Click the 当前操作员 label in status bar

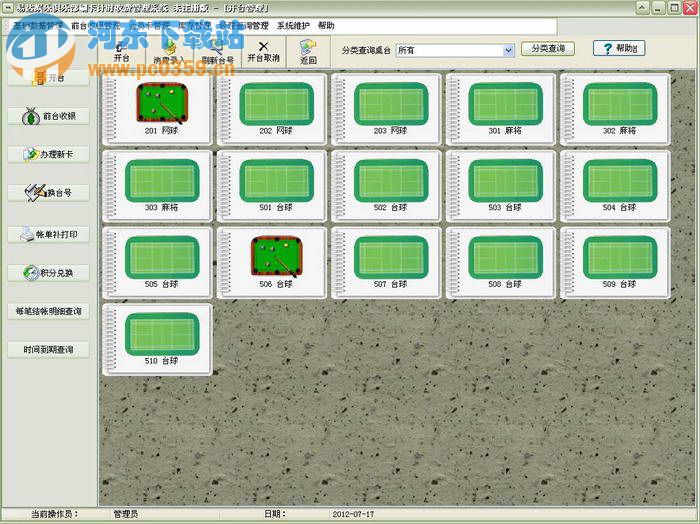[54, 514]
